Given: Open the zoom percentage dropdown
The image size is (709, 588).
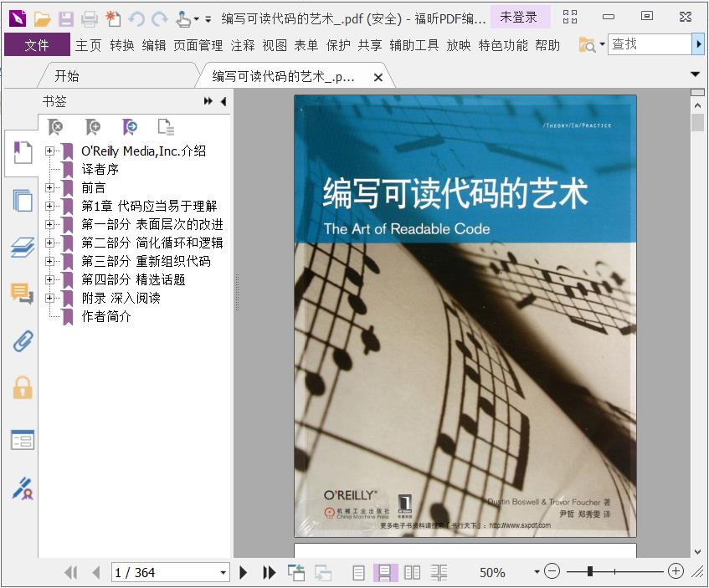Looking at the screenshot, I should (537, 572).
